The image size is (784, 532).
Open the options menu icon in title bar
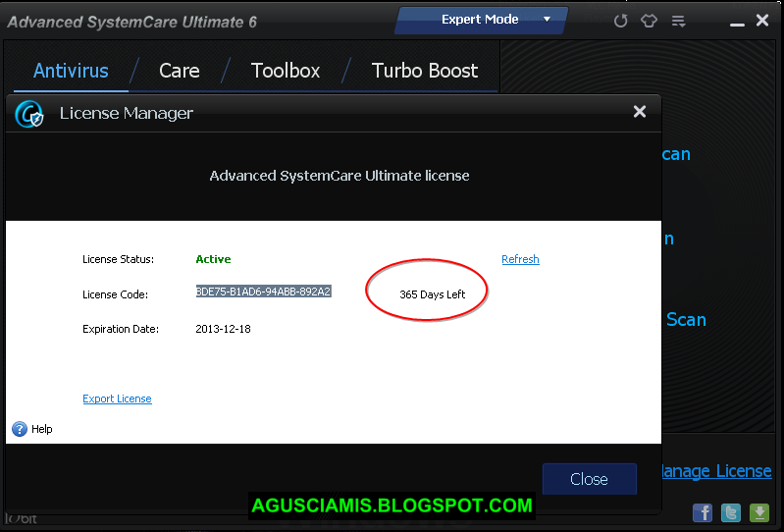[x=678, y=21]
